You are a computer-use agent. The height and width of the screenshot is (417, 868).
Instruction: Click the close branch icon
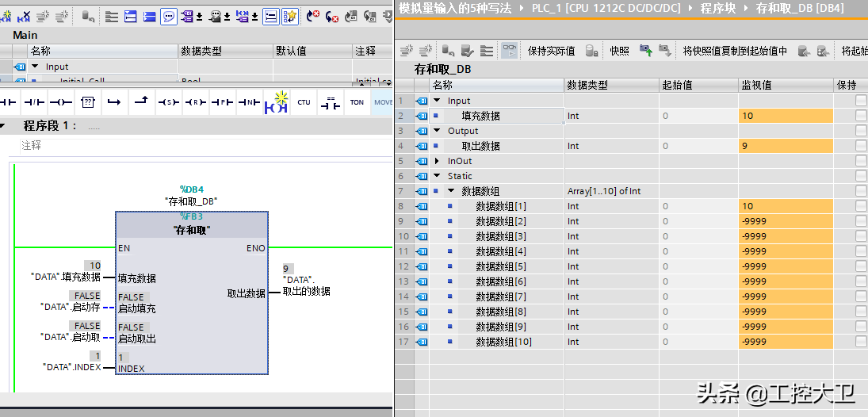coord(142,102)
